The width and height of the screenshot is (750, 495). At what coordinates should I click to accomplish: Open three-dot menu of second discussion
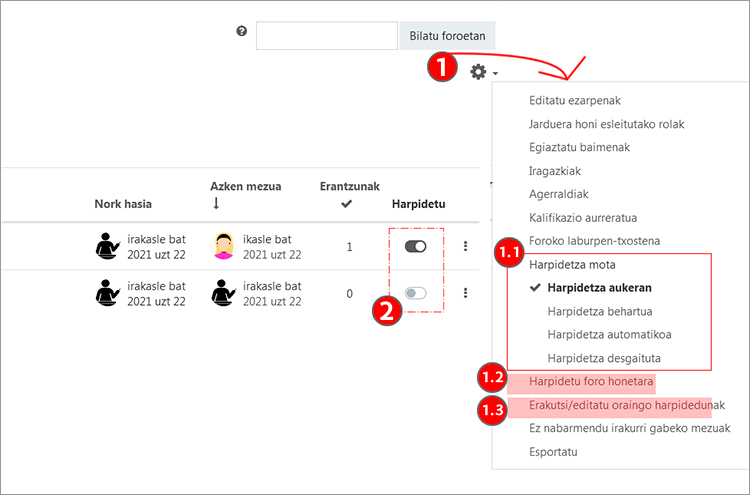[465, 293]
